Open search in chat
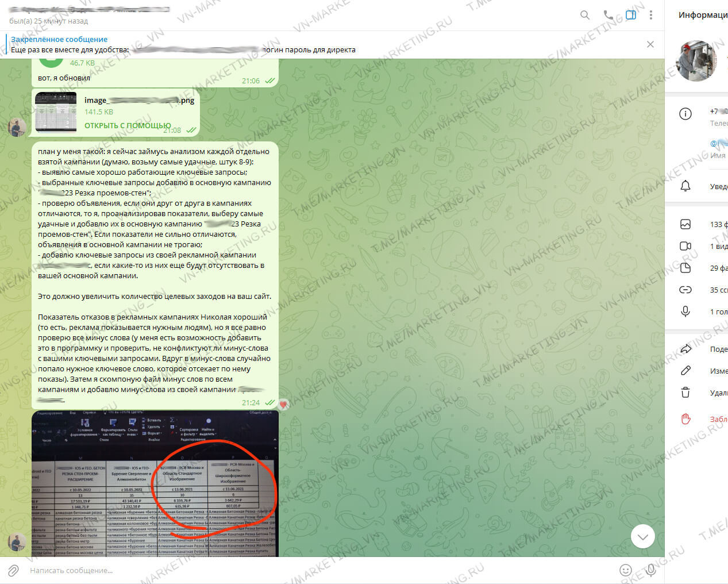 tap(584, 16)
